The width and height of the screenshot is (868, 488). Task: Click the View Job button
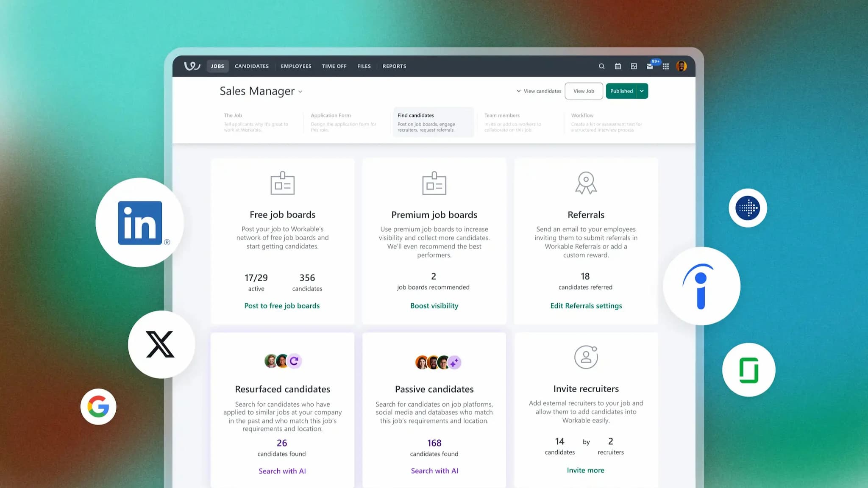584,91
